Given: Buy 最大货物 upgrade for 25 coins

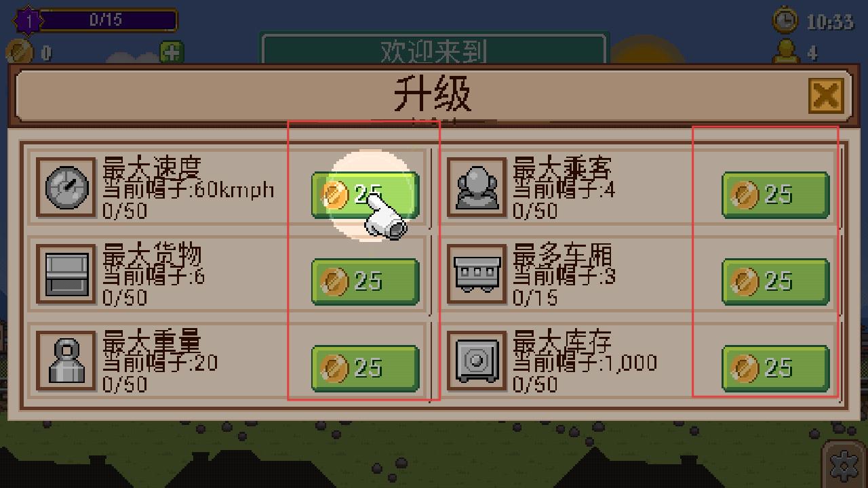Looking at the screenshot, I should point(365,282).
